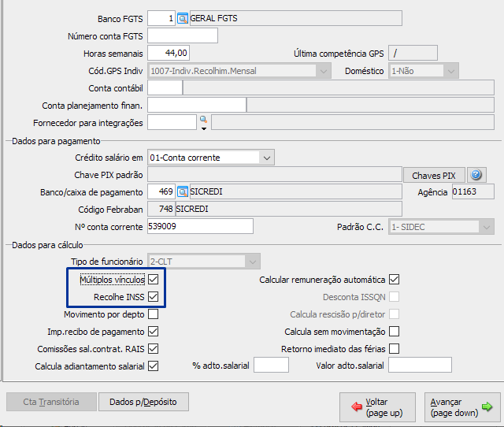The width and height of the screenshot is (504, 427).
Task: Click the Chaves PIX button
Action: pyautogui.click(x=434, y=176)
